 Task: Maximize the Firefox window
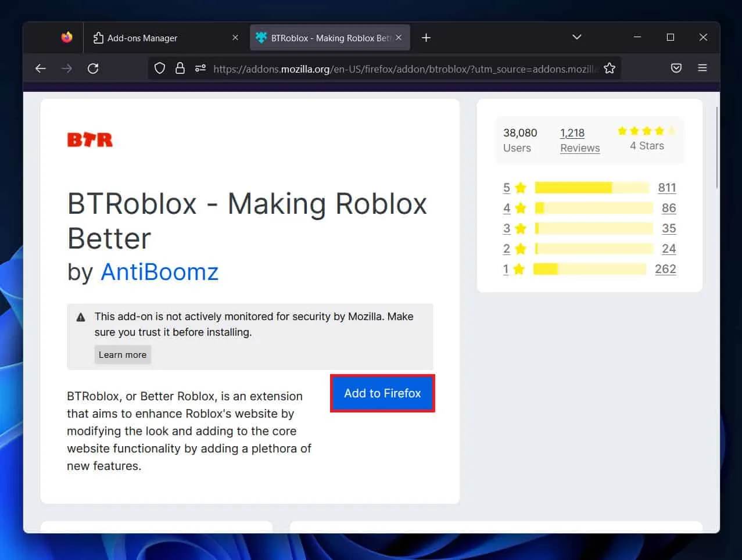click(x=671, y=37)
